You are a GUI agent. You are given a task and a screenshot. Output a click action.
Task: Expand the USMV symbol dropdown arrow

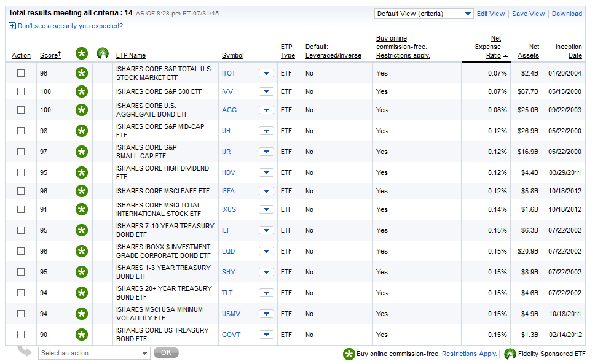(266, 314)
